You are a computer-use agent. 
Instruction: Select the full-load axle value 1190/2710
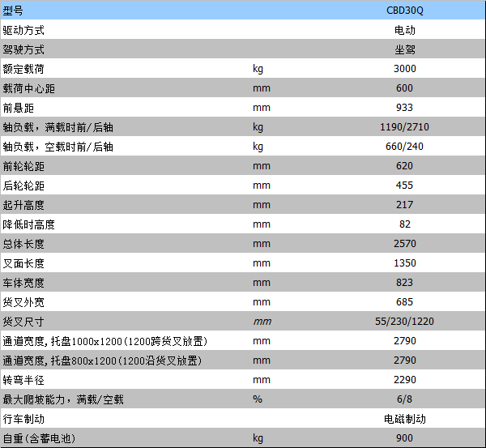(x=404, y=127)
